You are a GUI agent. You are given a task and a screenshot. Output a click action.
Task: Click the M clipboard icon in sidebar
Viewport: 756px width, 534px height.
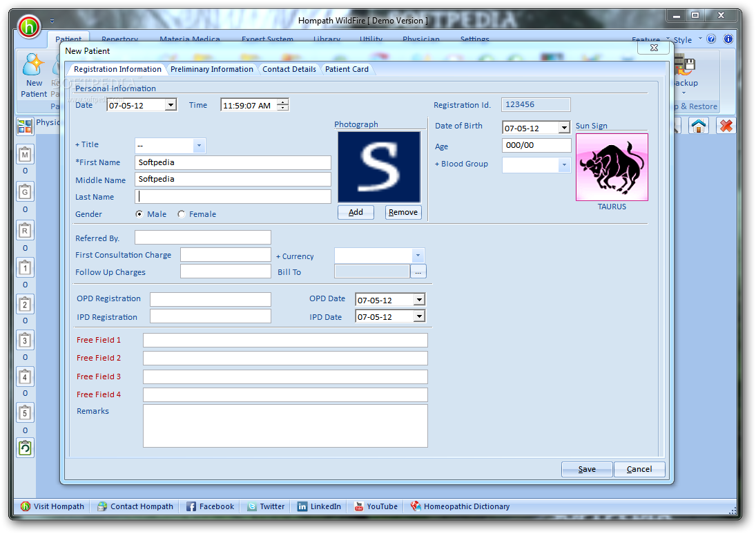[25, 154]
